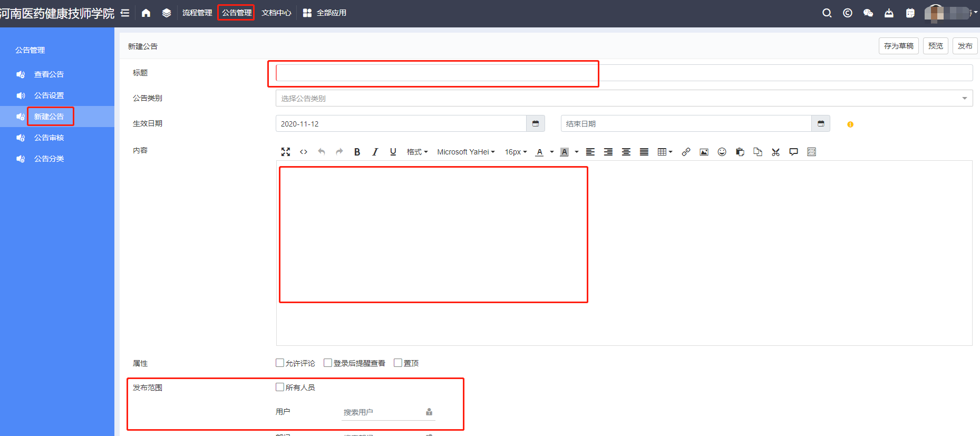
Task: Open 流程管理 top menu
Action: (197, 13)
